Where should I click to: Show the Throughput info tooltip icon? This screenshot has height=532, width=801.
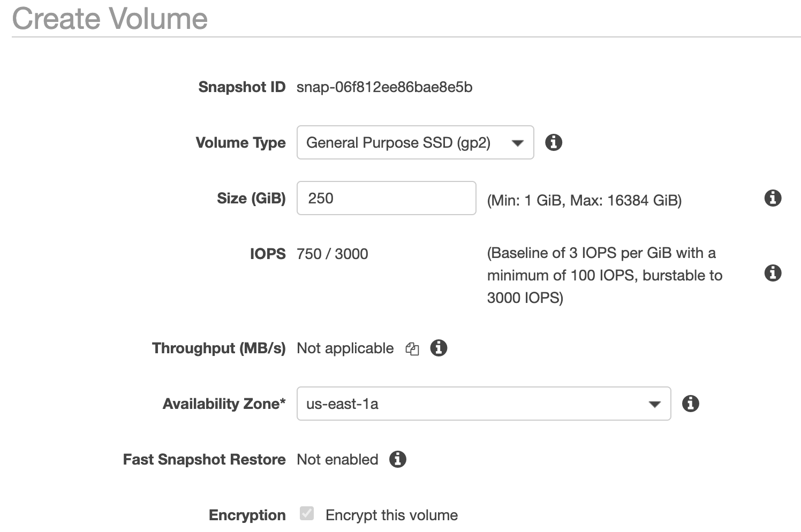pyautogui.click(x=439, y=348)
